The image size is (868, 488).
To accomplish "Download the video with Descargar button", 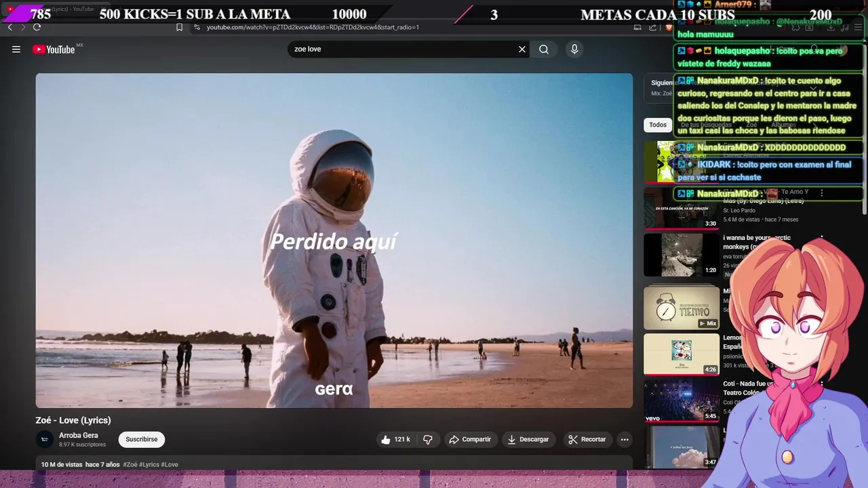I will 528,439.
